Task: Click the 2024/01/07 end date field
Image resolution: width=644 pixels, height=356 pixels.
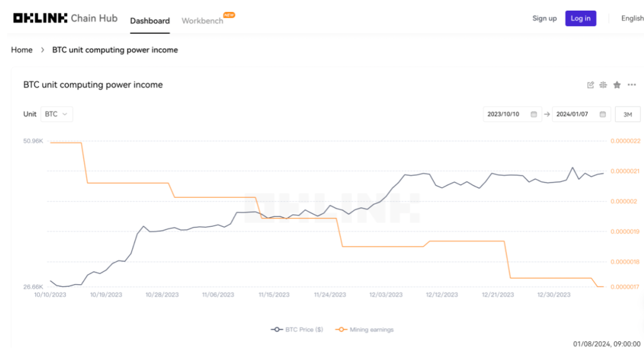Action: 572,114
